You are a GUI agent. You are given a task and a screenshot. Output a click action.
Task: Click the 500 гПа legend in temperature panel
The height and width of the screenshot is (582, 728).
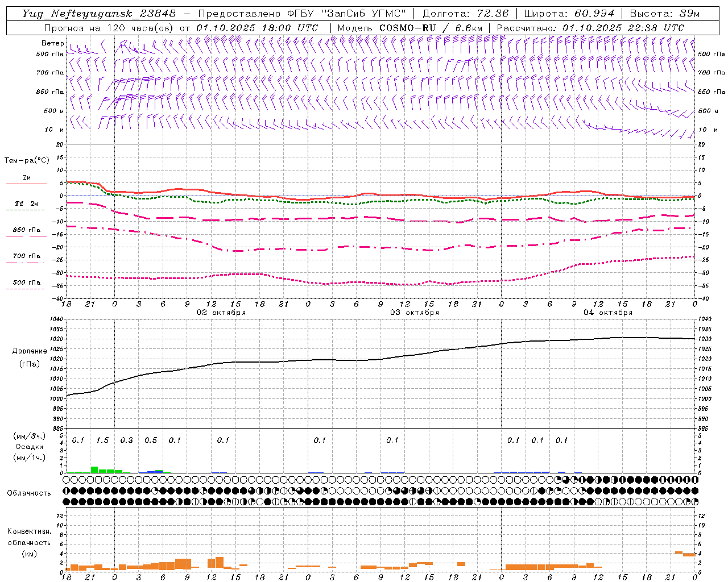coord(26,285)
